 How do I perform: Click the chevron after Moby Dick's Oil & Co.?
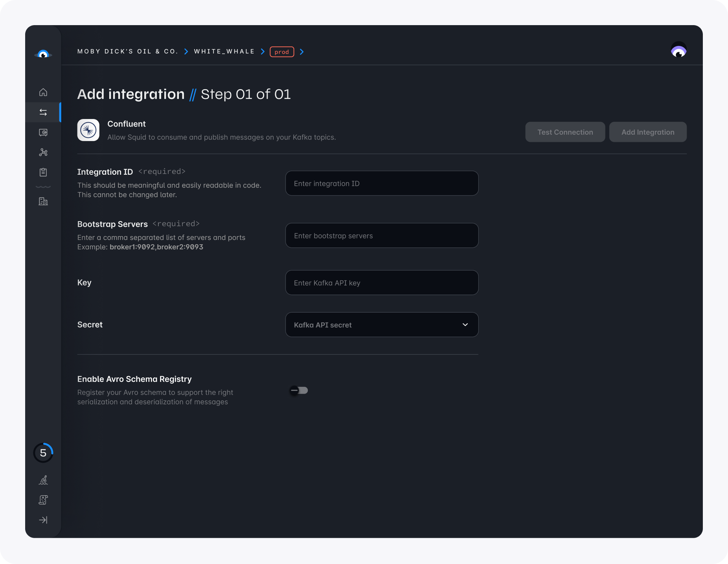click(186, 51)
